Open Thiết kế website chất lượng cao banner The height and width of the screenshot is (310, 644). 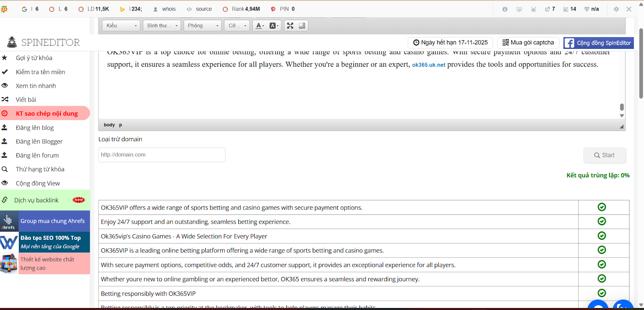(45, 264)
